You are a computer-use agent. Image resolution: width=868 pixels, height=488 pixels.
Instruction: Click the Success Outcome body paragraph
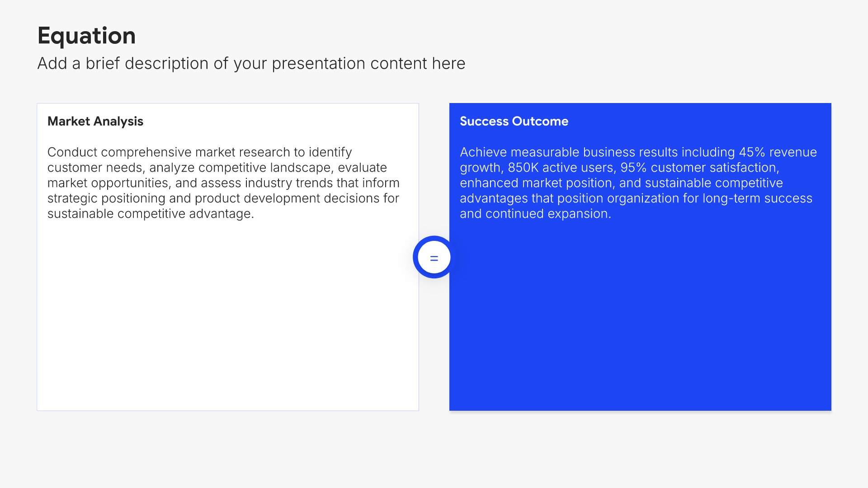coord(637,183)
